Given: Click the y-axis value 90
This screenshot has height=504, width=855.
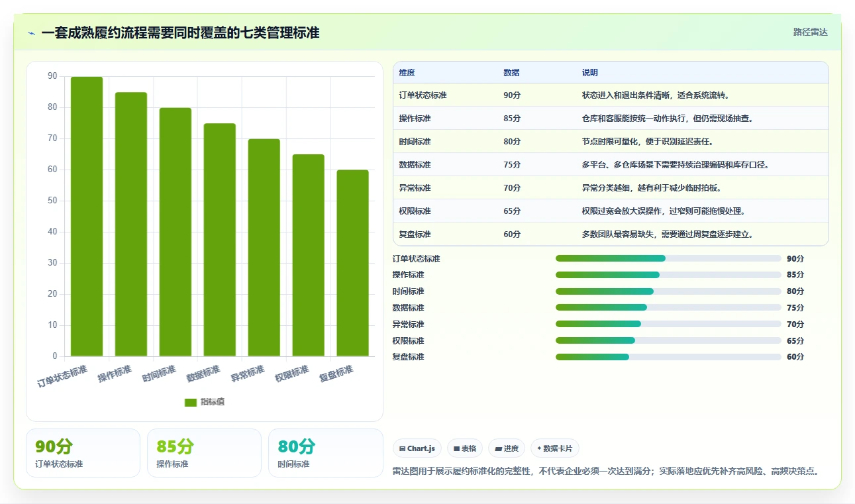Looking at the screenshot, I should coord(52,76).
